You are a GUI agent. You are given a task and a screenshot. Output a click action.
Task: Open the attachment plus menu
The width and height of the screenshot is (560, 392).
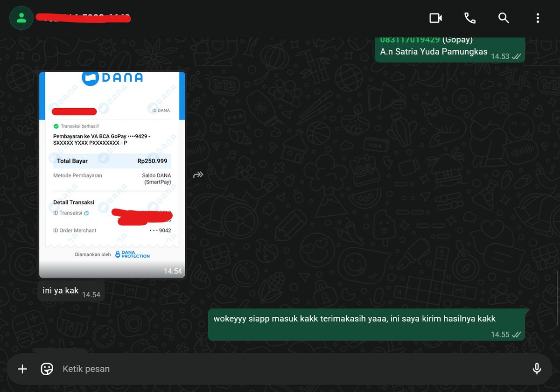pyautogui.click(x=22, y=369)
